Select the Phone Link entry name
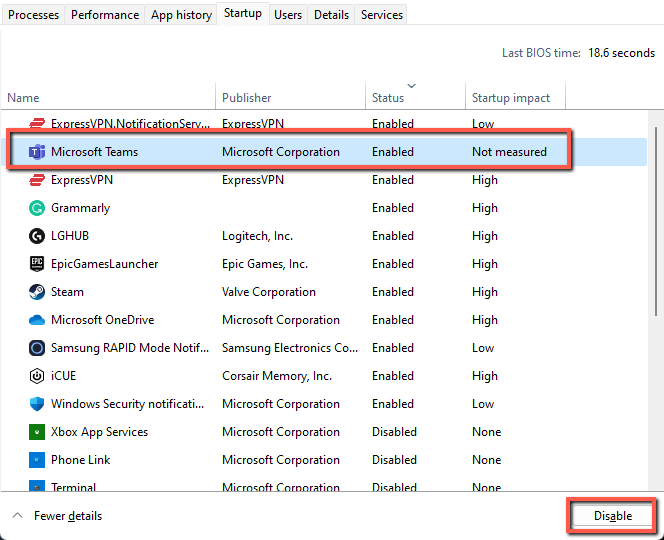Screen dimensions: 664x540 click(80, 460)
